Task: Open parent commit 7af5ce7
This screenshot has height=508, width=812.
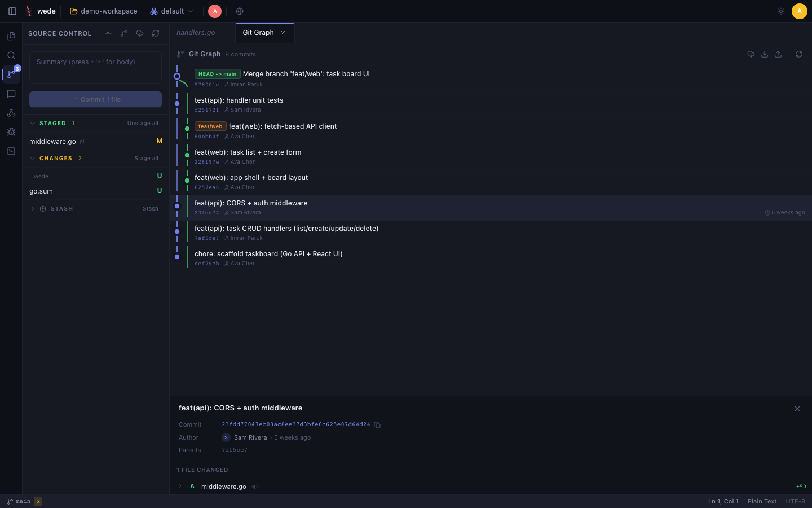Action: pyautogui.click(x=235, y=450)
